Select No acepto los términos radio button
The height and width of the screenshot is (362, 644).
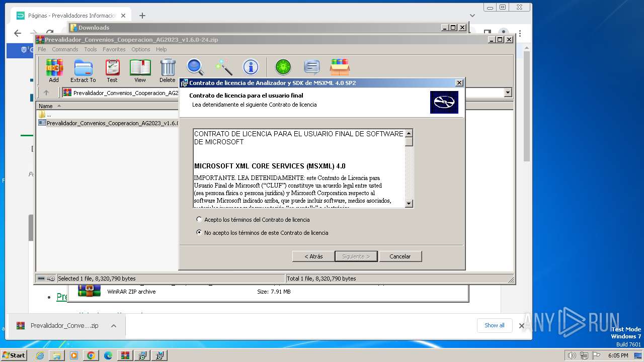[x=199, y=233]
